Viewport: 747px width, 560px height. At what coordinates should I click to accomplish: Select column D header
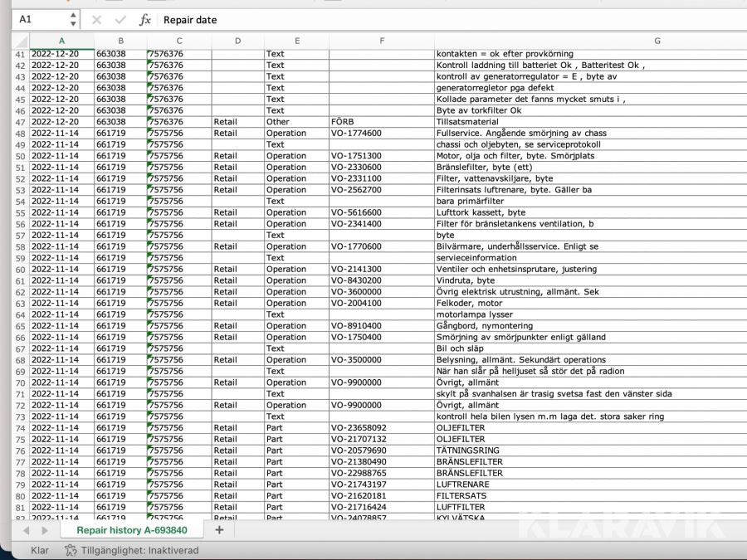(237, 41)
